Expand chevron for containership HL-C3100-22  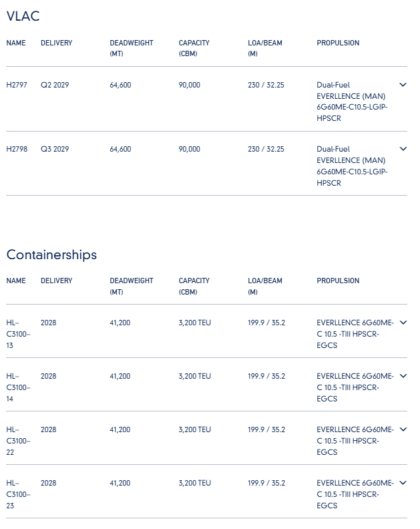[403, 429]
